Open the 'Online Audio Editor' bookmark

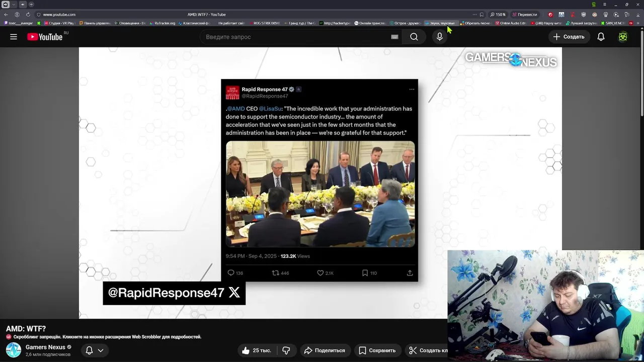[x=511, y=23]
